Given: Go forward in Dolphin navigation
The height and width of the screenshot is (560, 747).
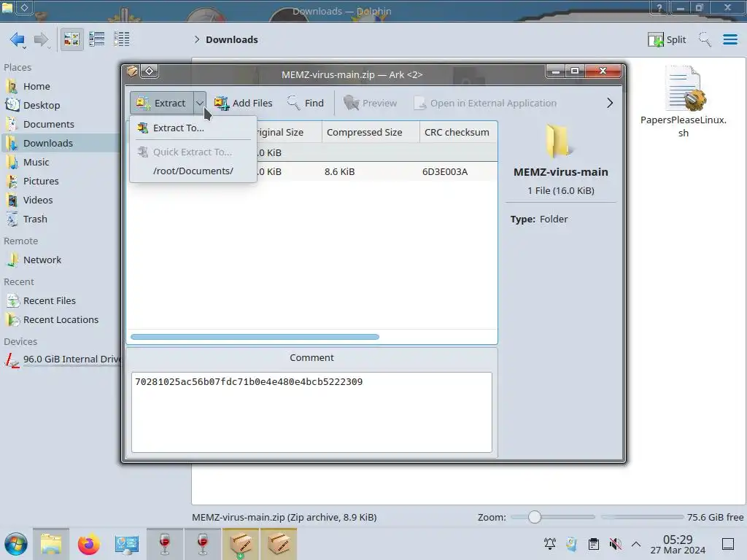Looking at the screenshot, I should 42,39.
